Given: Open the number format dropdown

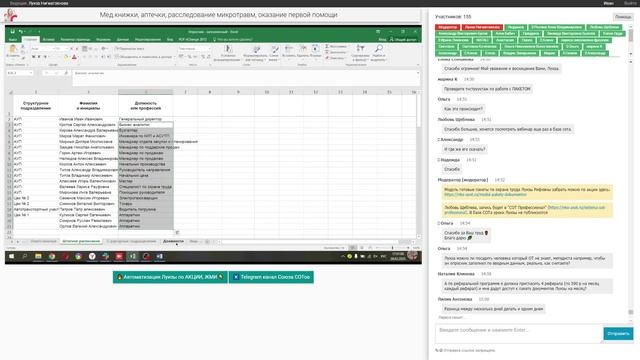Looking at the screenshot, I should tap(209, 49).
